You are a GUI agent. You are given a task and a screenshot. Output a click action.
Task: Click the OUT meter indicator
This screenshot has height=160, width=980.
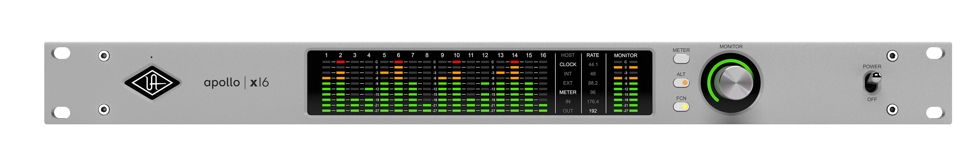point(567,111)
